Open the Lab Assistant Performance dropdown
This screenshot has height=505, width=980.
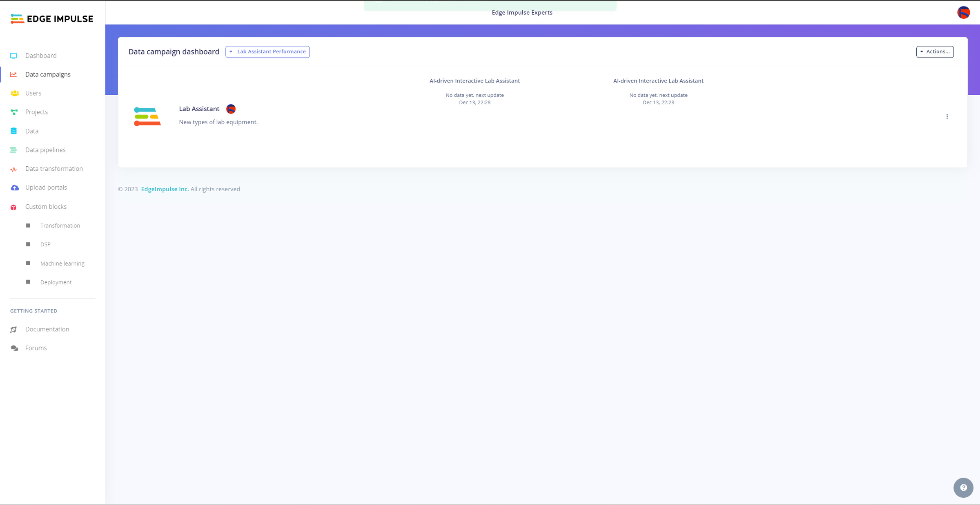[x=267, y=52]
